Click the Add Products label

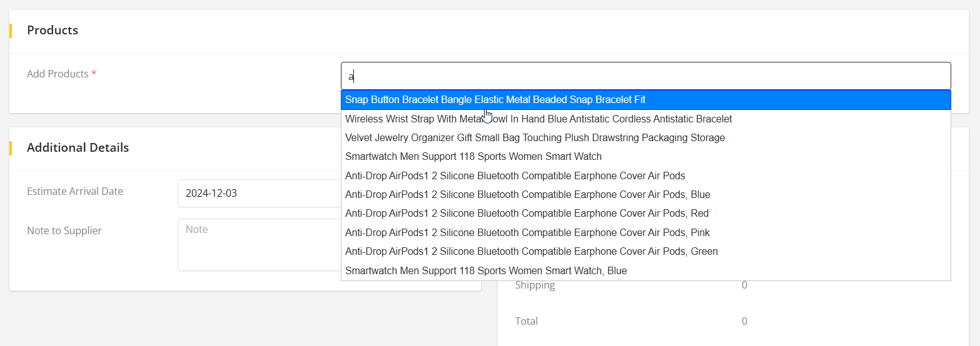(x=58, y=74)
